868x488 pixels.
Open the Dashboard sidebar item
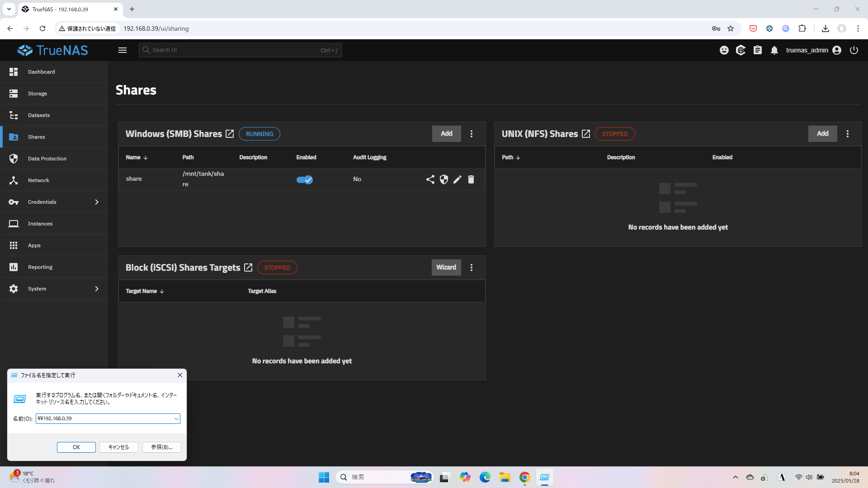[x=54, y=72]
